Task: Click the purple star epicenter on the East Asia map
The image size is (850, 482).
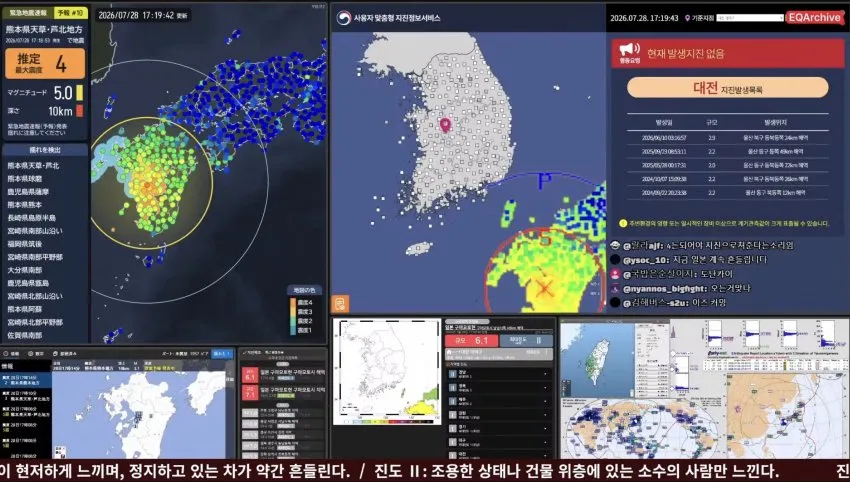Action: click(737, 408)
